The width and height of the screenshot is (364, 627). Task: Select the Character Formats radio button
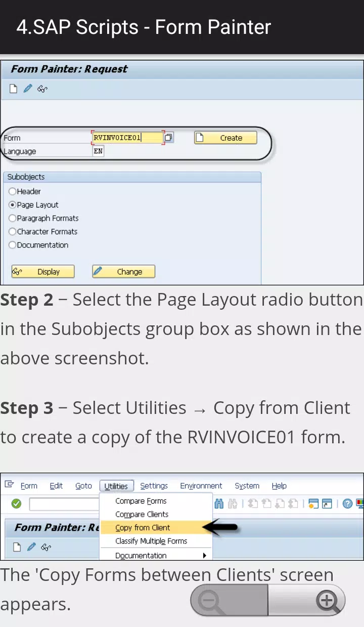tap(12, 231)
